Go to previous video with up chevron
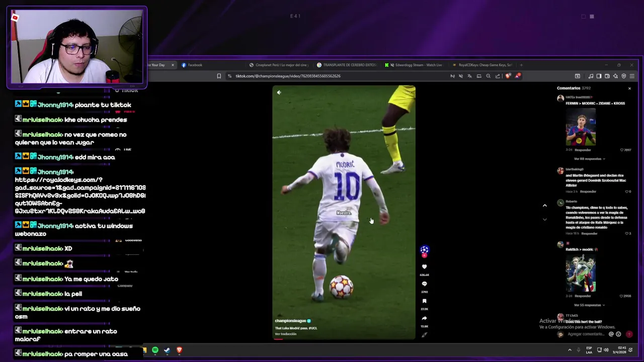644x362 pixels. click(x=544, y=206)
